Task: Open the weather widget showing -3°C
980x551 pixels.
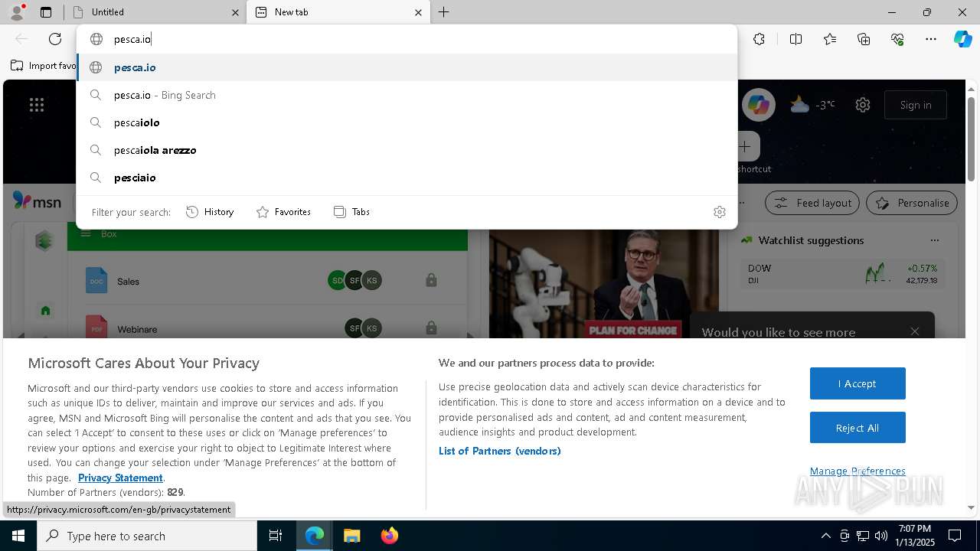Action: point(812,105)
